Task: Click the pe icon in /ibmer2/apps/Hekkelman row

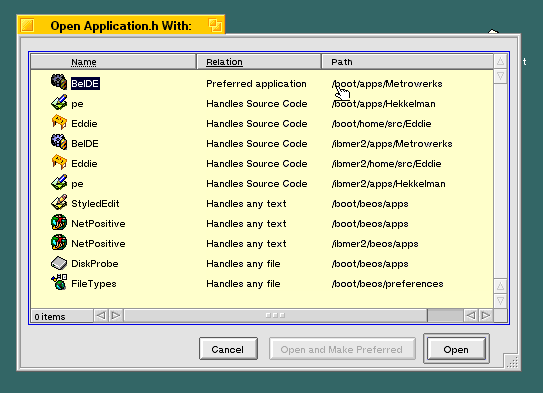Action: point(59,182)
